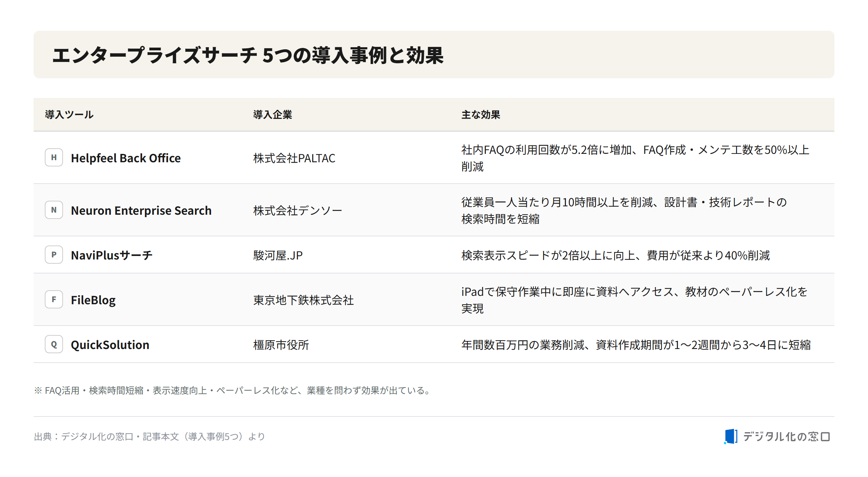This screenshot has width=868, height=477.
Task: Click the 導入ツール column header
Action: point(69,114)
